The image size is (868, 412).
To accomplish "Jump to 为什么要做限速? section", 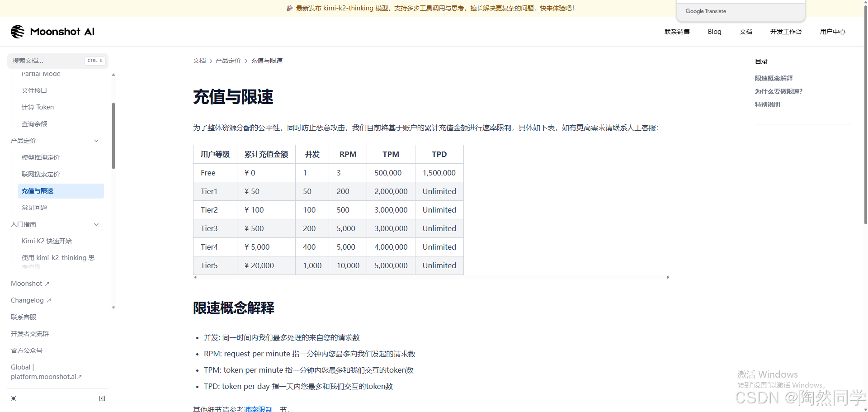I will pyautogui.click(x=778, y=91).
